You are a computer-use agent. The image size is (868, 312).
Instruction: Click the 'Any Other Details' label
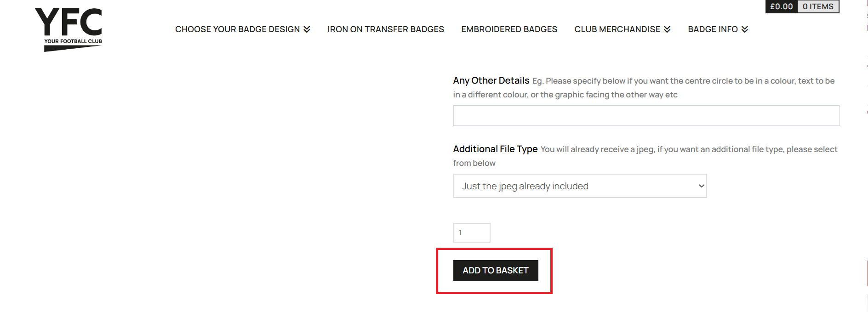491,81
